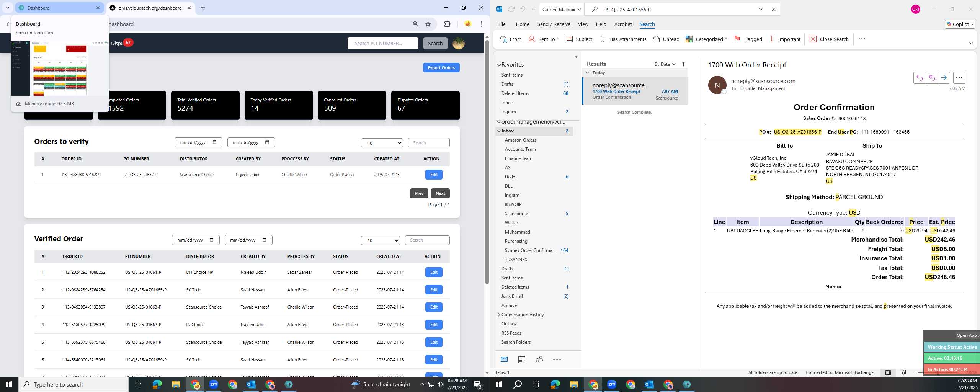Filter search by Subject
Screen dimensions: 980x392
tap(579, 39)
